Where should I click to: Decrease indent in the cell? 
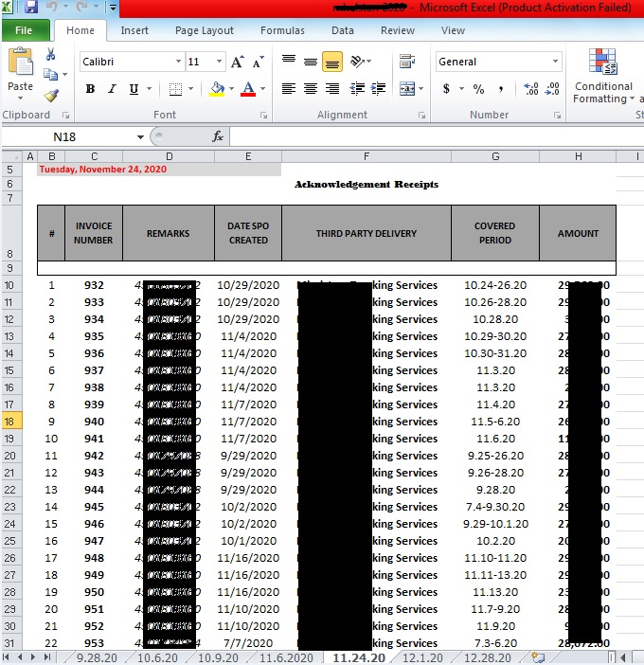(x=357, y=89)
